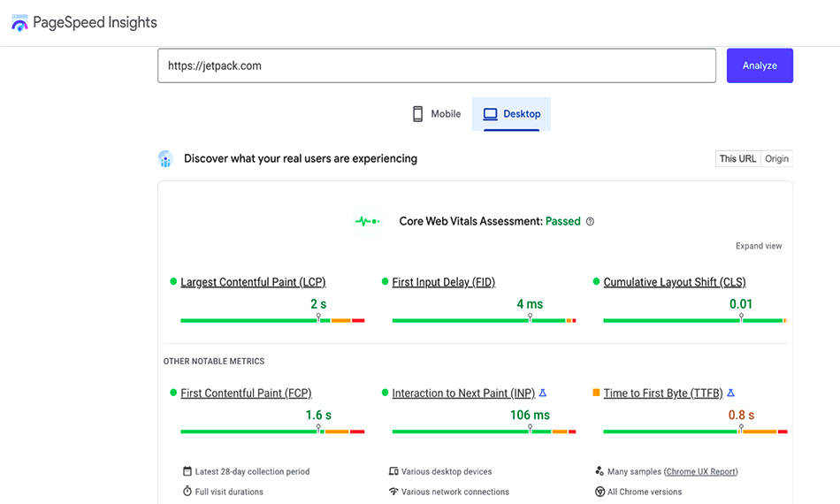Click the orange square beside TTFB
This screenshot has height=504, width=840.
coord(596,393)
